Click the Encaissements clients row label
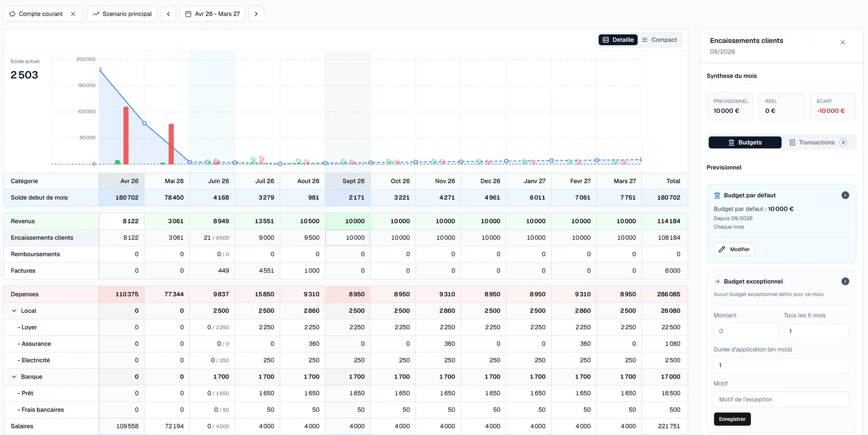868x435 pixels. [42, 238]
